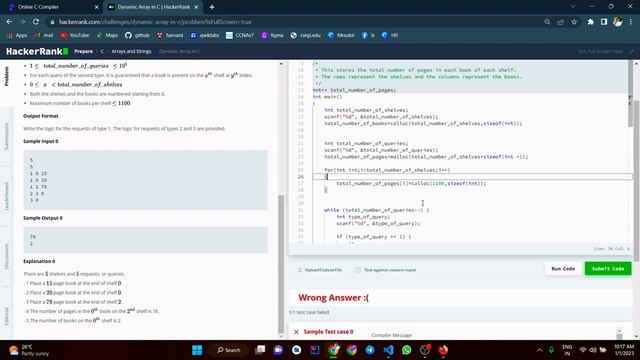The width and height of the screenshot is (640, 360).
Task: Open the mail bookmark
Action: pyautogui.click(x=44, y=36)
